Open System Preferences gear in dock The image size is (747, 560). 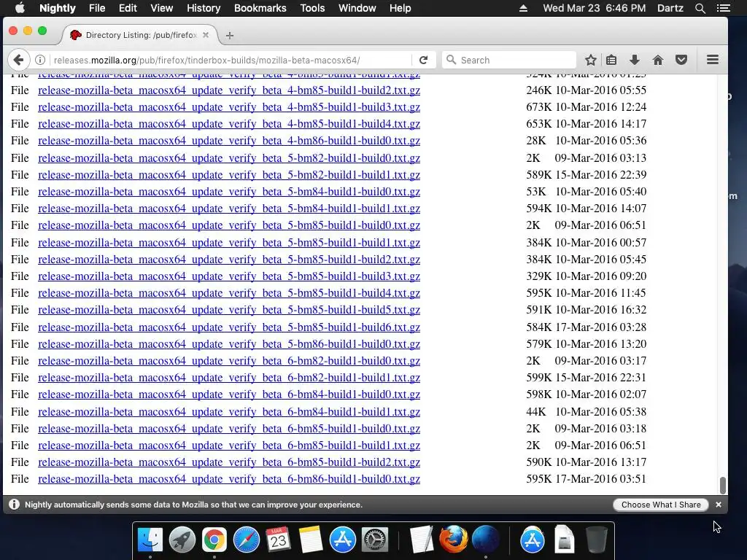pyautogui.click(x=375, y=540)
